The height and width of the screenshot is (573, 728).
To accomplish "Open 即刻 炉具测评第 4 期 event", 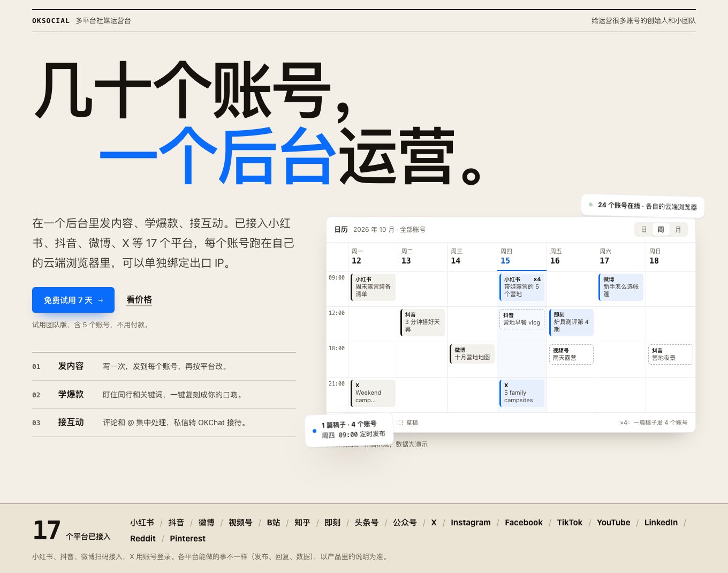I will click(x=572, y=322).
